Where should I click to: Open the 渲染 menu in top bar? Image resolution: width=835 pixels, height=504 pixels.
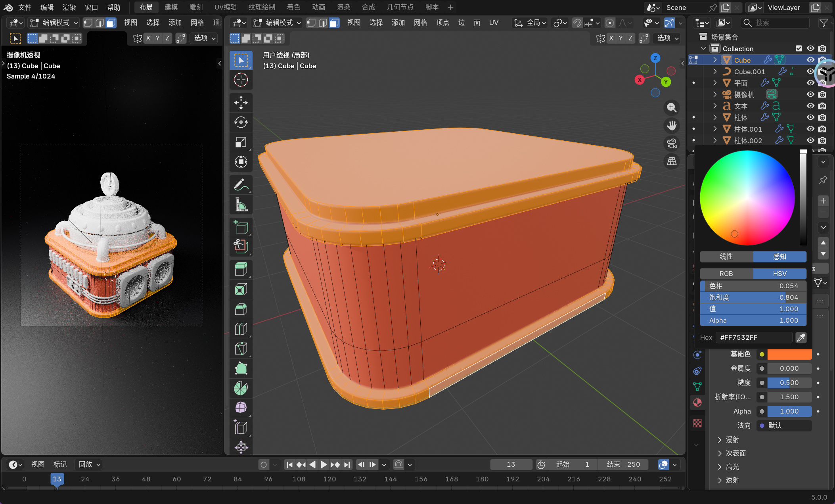coord(69,7)
